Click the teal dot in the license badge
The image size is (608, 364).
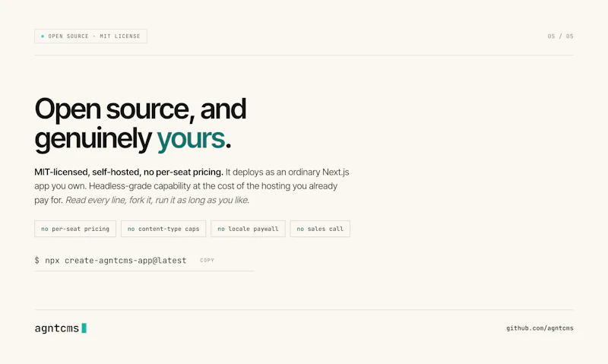point(43,36)
